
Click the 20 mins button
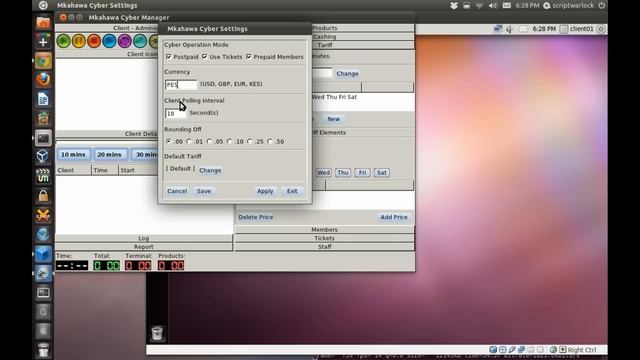[x=109, y=155]
